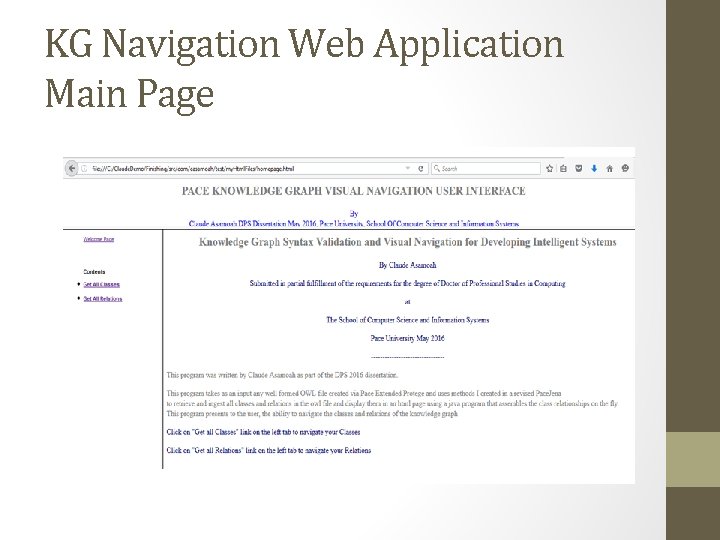Click the Knowledge Graph Syntax Validation heading

click(x=407, y=242)
